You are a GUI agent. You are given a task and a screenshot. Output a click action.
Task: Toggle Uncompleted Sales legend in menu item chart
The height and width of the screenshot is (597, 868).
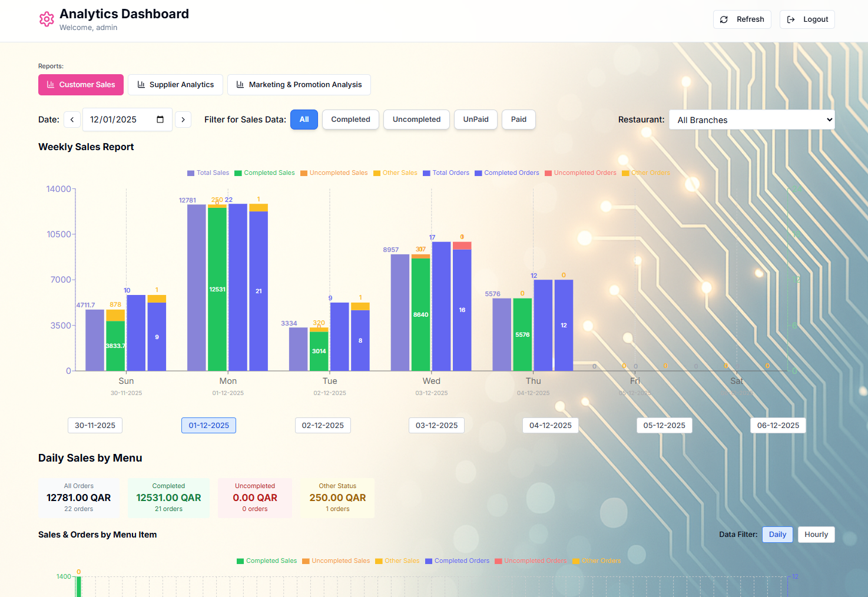click(x=336, y=561)
